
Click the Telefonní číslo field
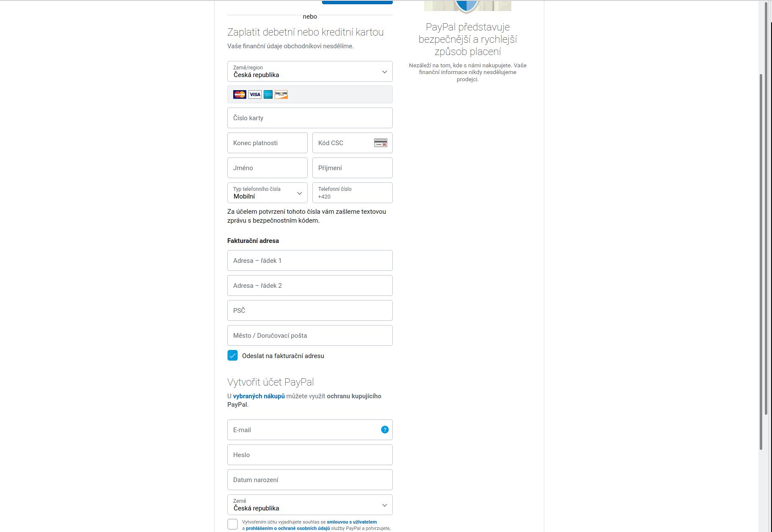[x=353, y=193]
